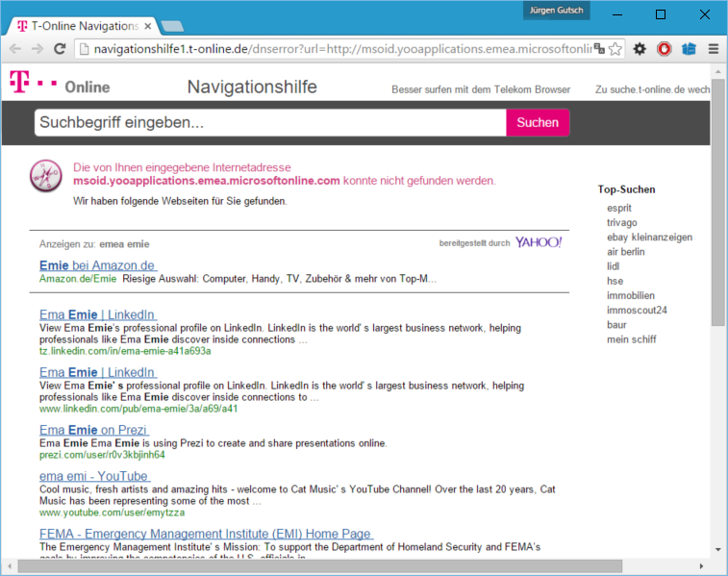Open Ema Emie LinkedIn result from www.linkedin.com
The width and height of the screenshot is (728, 576).
98,372
